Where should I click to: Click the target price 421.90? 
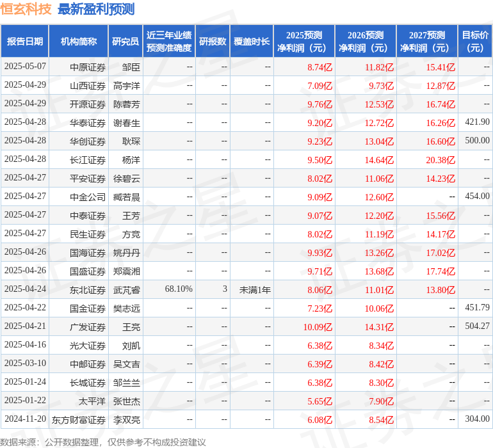[477, 122]
